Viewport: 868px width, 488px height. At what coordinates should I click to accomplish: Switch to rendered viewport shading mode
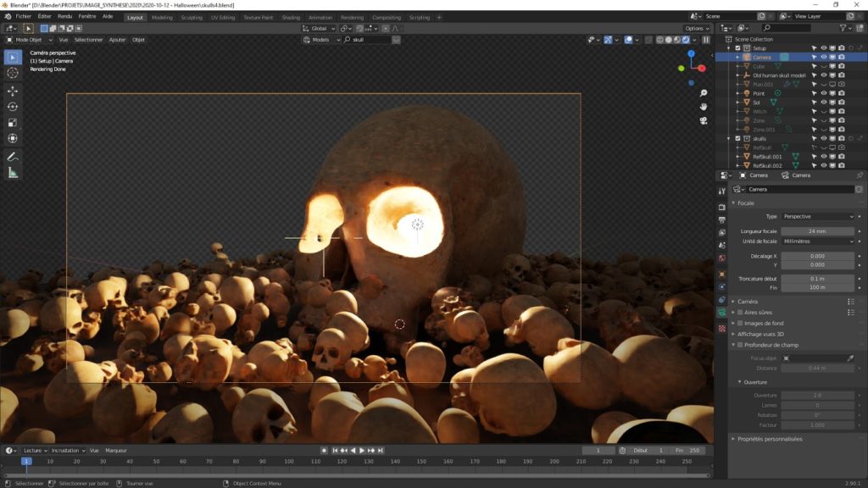click(x=686, y=40)
